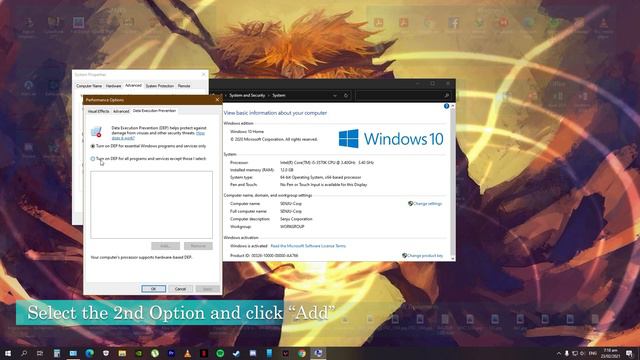
Task: Open Microsoft Edge from the taskbar
Action: [89, 353]
